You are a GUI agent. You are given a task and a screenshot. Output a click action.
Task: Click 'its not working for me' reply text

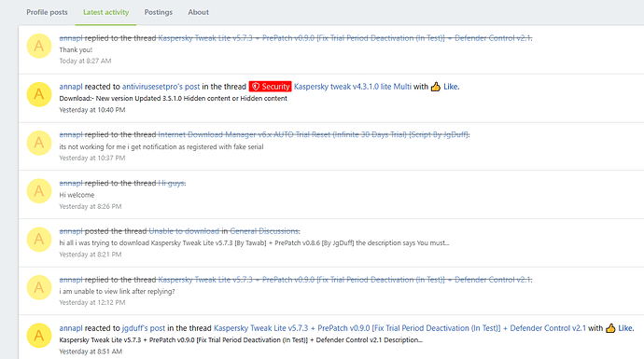point(161,147)
